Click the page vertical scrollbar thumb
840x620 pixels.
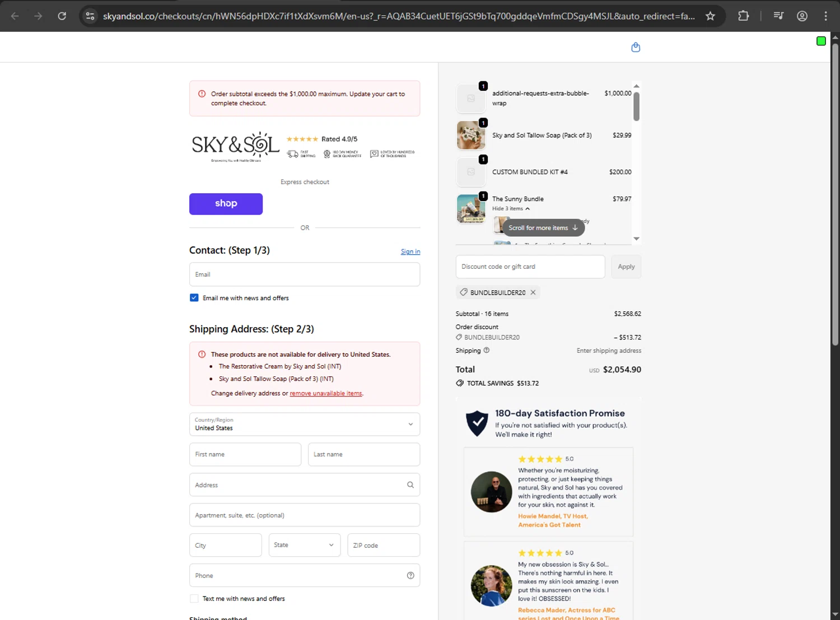tap(835, 194)
